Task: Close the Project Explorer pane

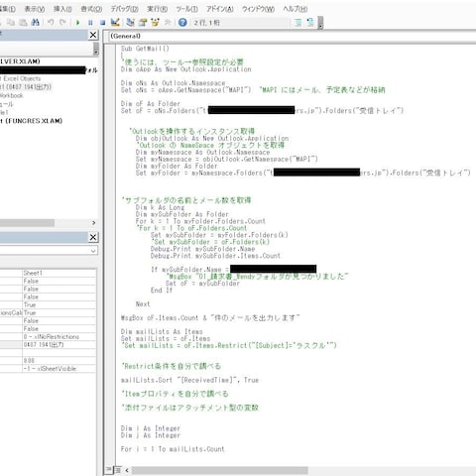Action: (x=93, y=35)
